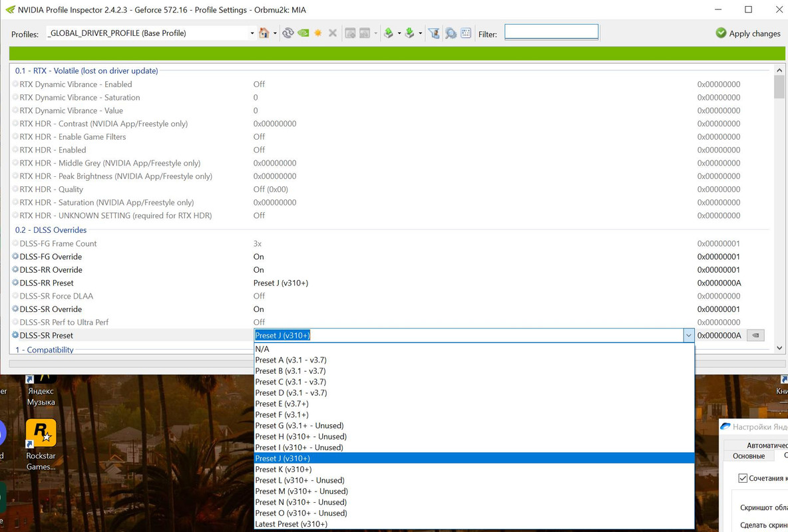The image size is (788, 532).
Task: Toggle the Show customized settings only filter icon
Action: [434, 33]
